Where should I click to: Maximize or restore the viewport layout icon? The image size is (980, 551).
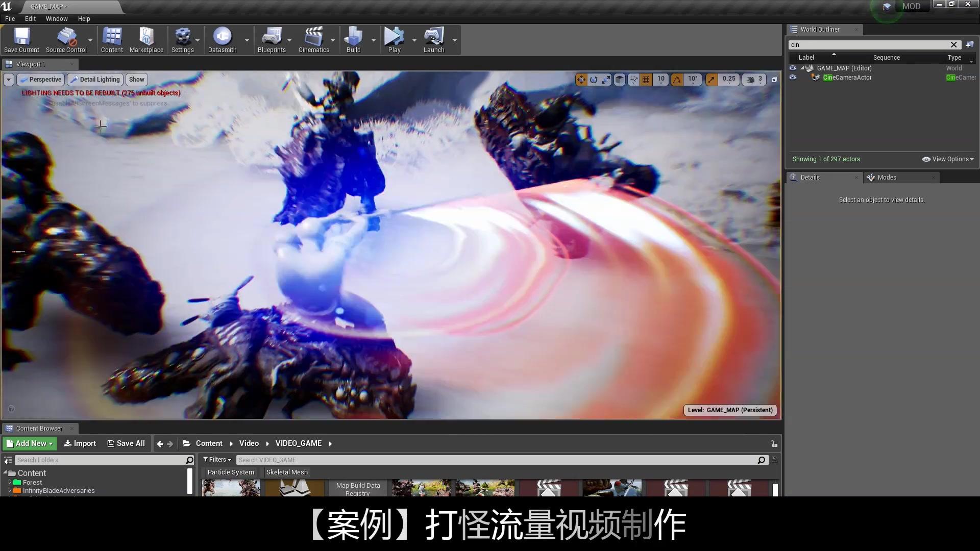tap(774, 80)
